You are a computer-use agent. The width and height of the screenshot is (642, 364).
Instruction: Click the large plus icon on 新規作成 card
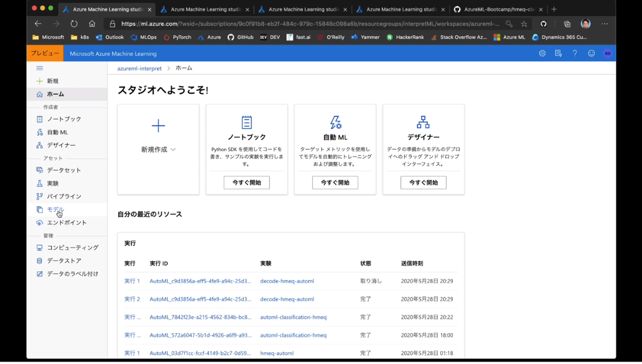(x=158, y=125)
